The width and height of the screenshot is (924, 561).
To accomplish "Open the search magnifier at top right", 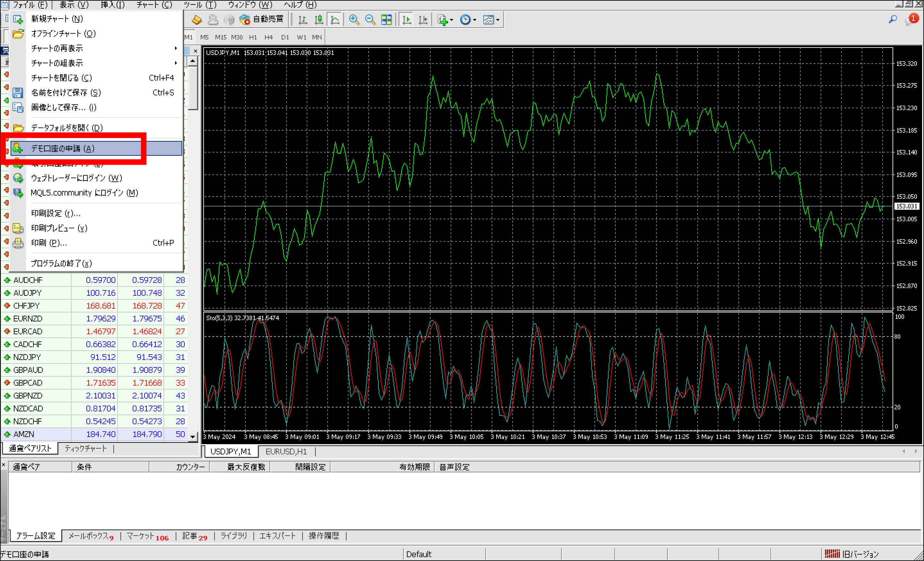I will pos(893,20).
